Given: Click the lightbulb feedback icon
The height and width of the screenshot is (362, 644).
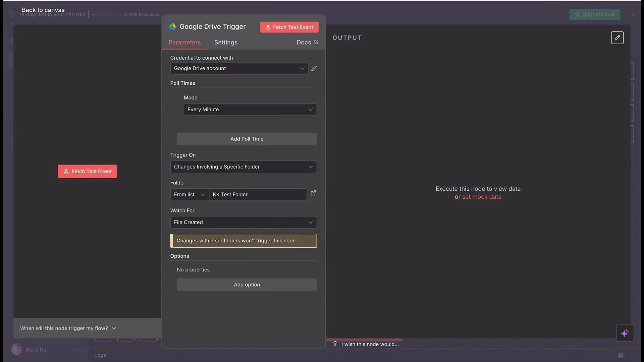Looking at the screenshot, I should (x=335, y=344).
